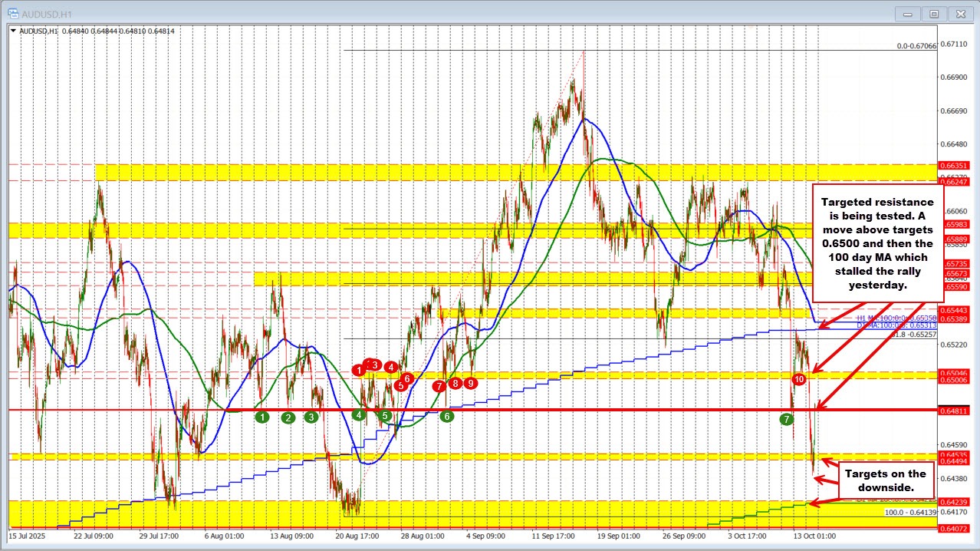The height and width of the screenshot is (551, 980).
Task: Click the green circle marker numbered 6
Action: [447, 416]
